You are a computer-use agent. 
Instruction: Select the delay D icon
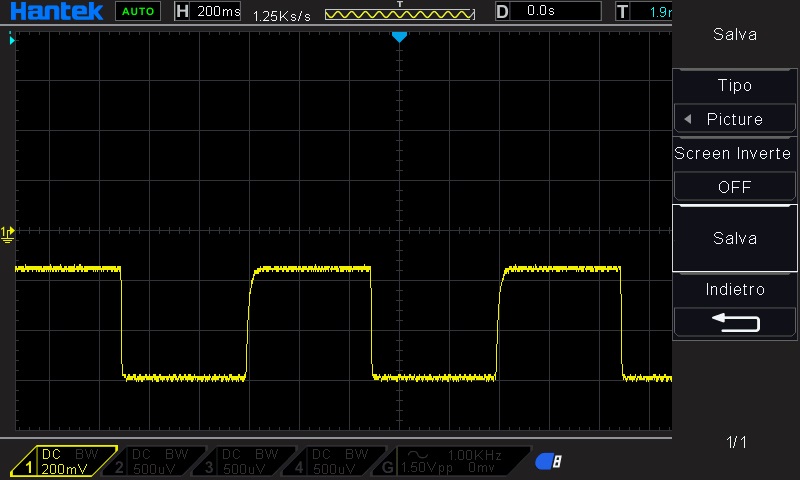click(x=502, y=12)
